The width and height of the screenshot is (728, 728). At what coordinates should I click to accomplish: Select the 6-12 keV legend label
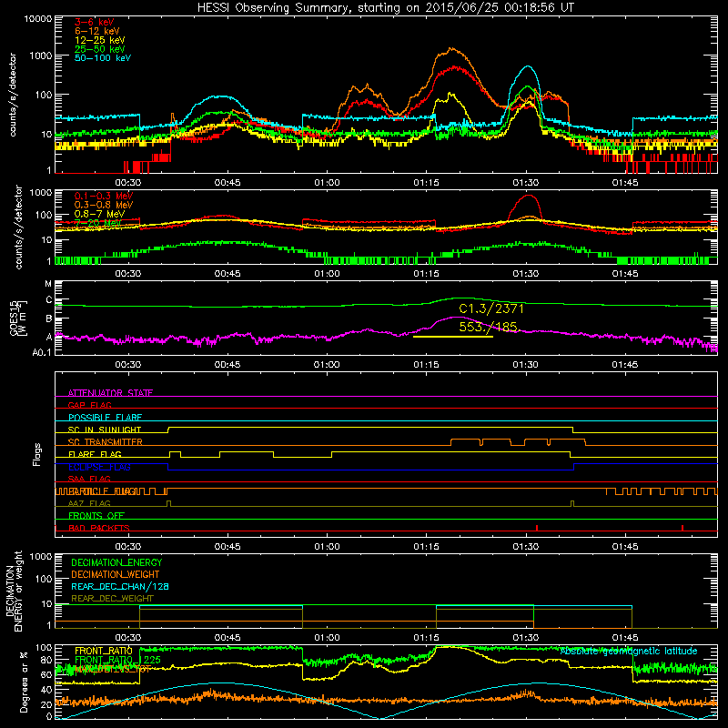[x=96, y=31]
